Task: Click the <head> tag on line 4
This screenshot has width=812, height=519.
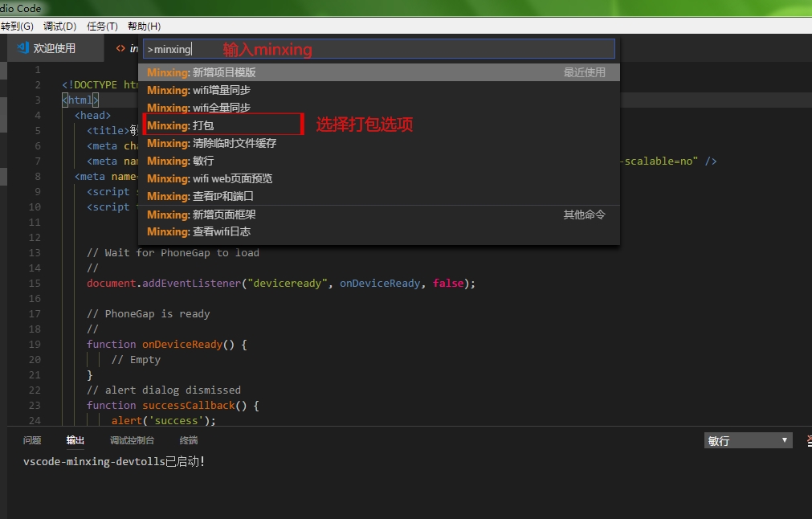Action: [92, 116]
